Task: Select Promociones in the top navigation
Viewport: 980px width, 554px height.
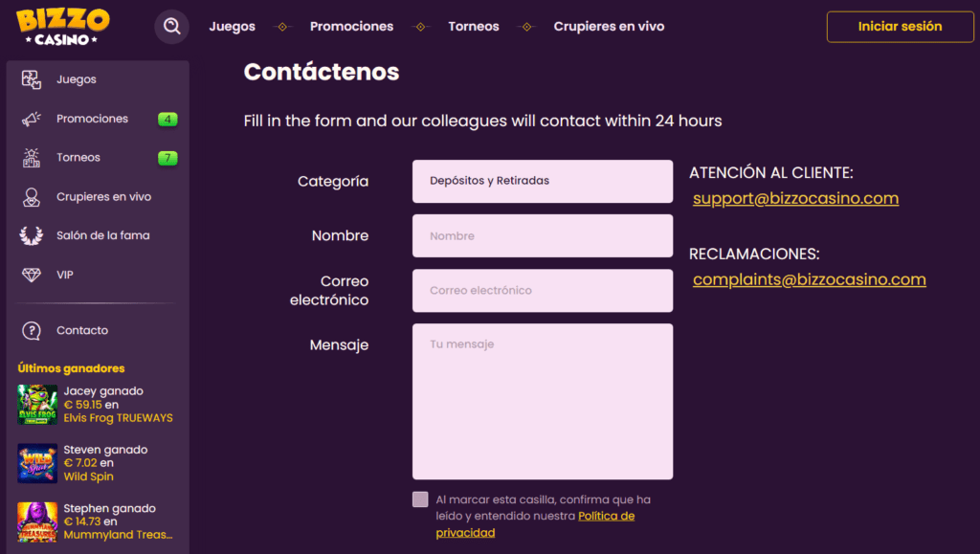Action: (351, 27)
